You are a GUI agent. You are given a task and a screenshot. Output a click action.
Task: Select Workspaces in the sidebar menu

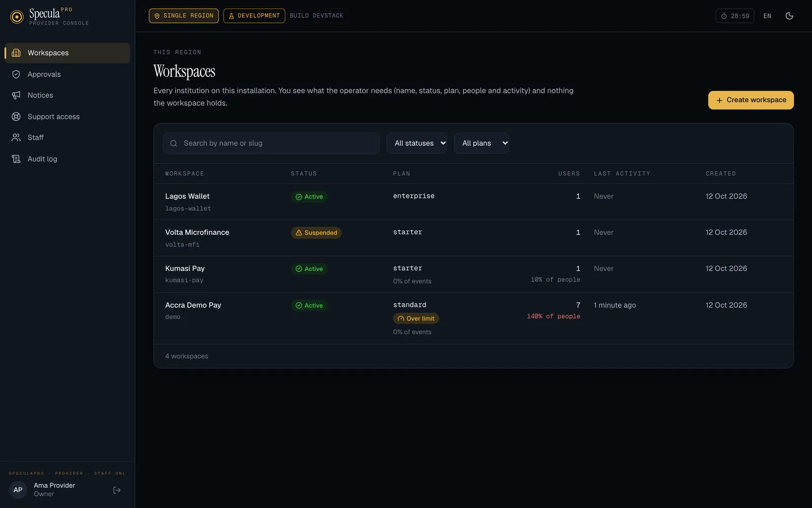[67, 53]
